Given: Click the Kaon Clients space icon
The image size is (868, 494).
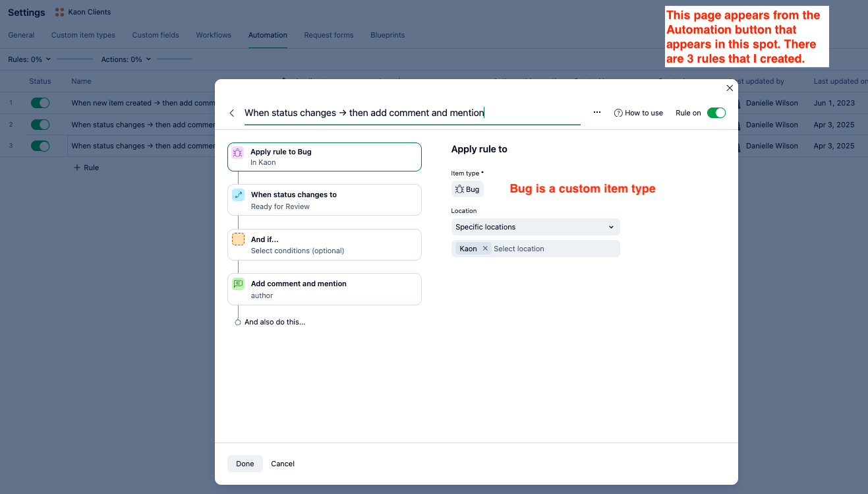Looking at the screenshot, I should point(60,12).
